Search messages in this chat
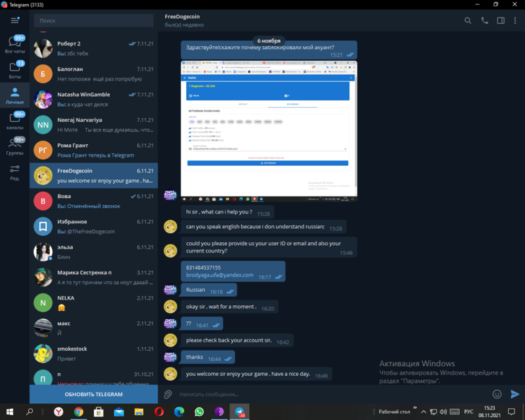The image size is (525, 420). [468, 21]
